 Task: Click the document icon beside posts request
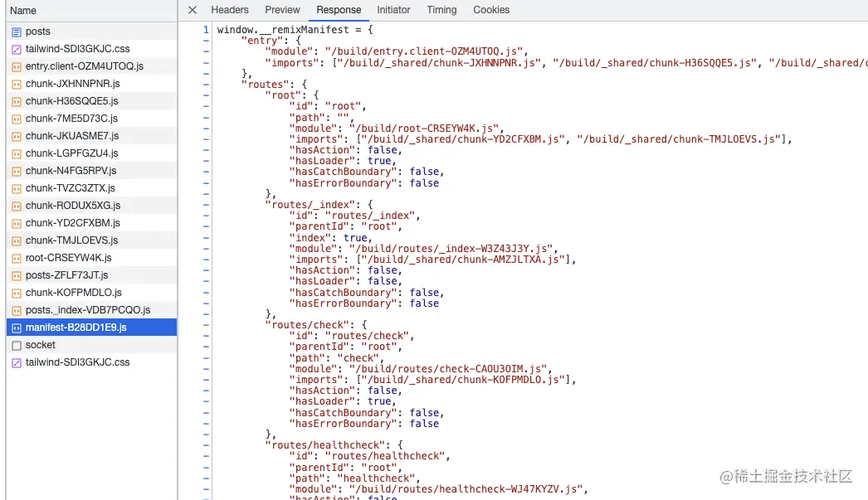[17, 32]
